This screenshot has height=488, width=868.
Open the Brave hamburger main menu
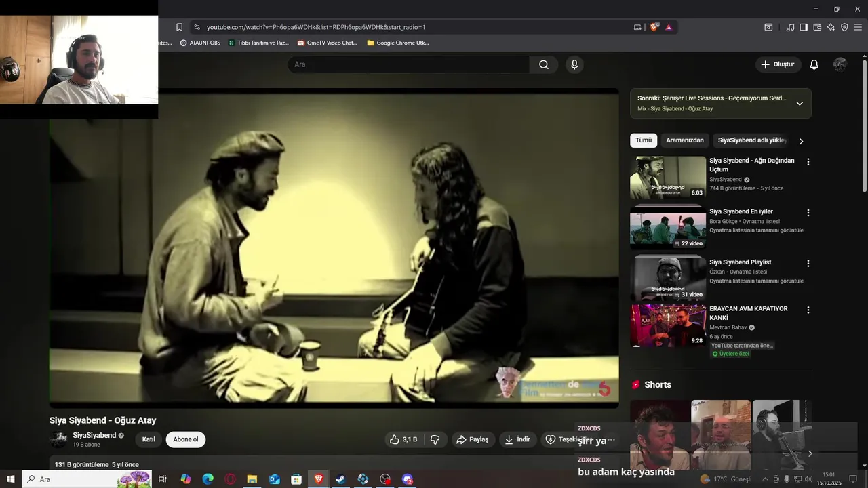859,27
